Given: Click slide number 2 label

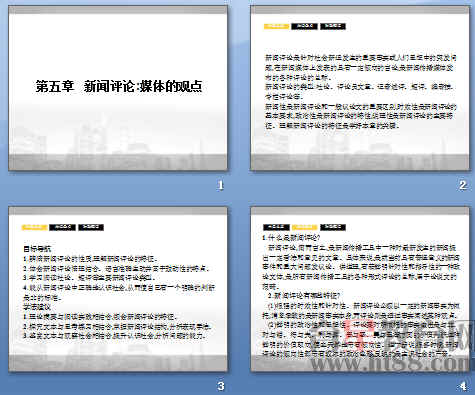Looking at the screenshot, I should click(463, 185).
